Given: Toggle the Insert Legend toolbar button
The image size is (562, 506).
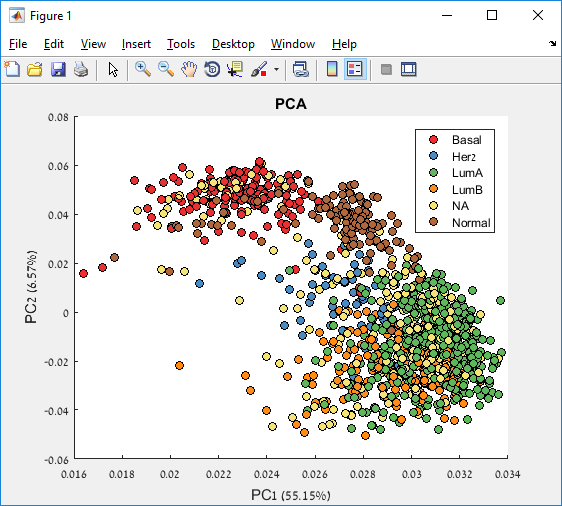Looking at the screenshot, I should click(355, 69).
